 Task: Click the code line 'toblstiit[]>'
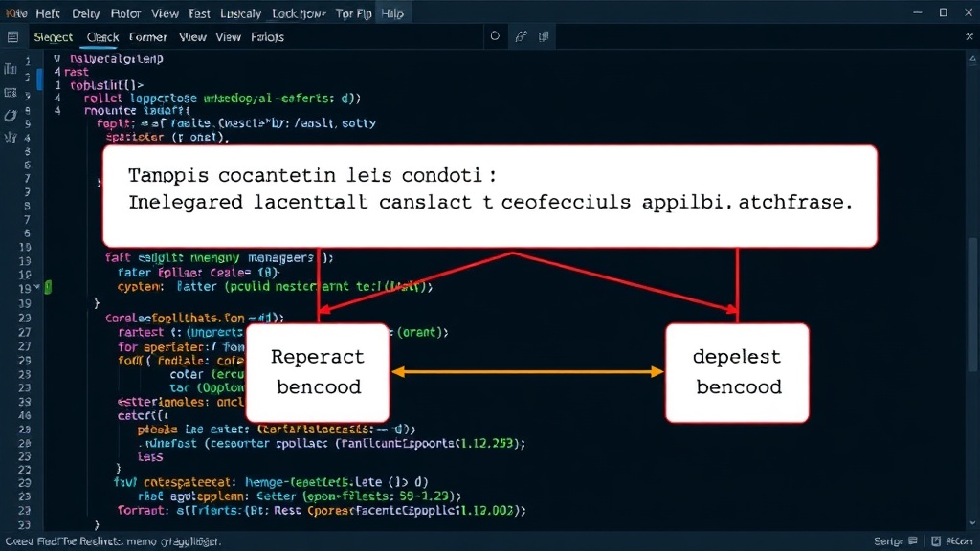106,85
